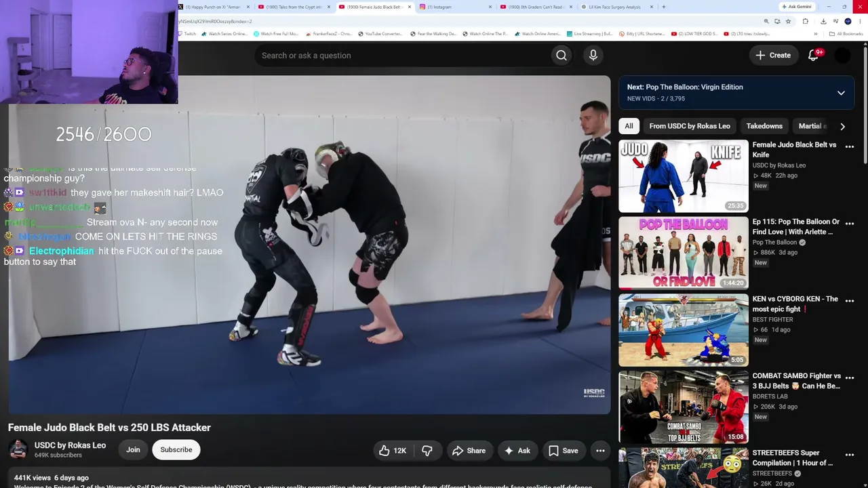Open the Watch Series Online bookmark
The height and width of the screenshot is (488, 868).
224,34
